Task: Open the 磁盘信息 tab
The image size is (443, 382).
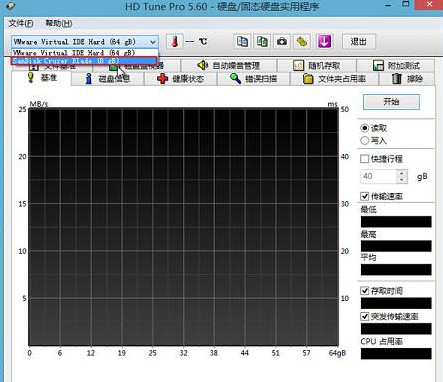Action: pyautogui.click(x=108, y=79)
